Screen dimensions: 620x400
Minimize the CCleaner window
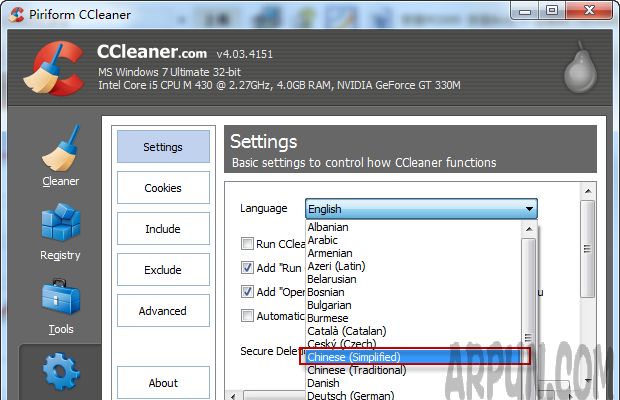tap(525, 10)
